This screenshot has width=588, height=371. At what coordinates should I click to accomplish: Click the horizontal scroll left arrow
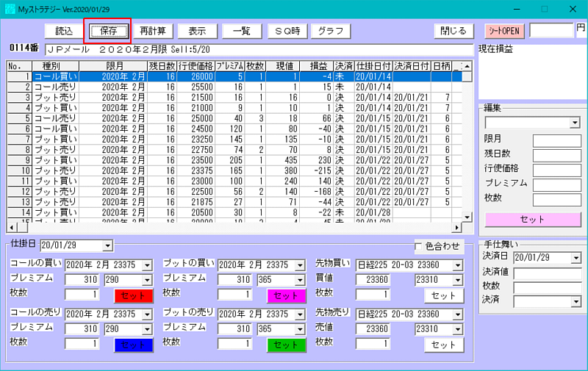point(12,228)
